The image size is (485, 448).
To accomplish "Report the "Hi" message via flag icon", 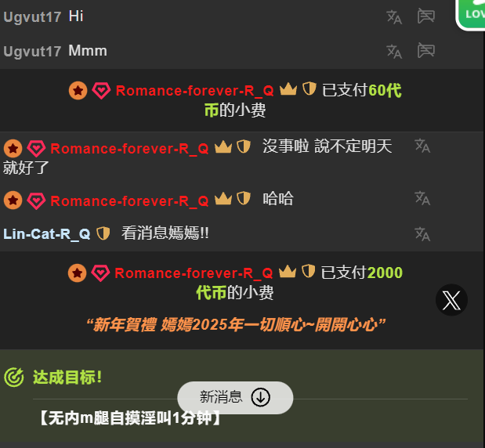I will click(x=426, y=16).
